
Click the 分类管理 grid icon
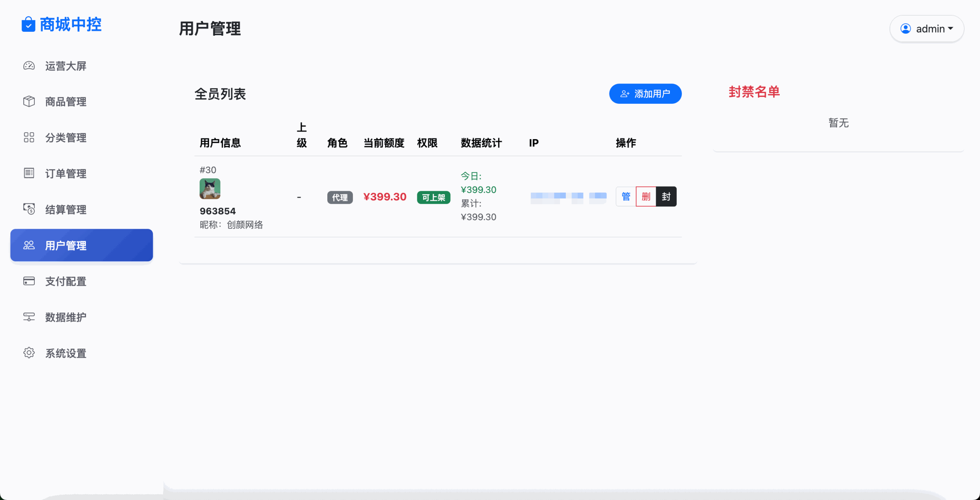[29, 137]
